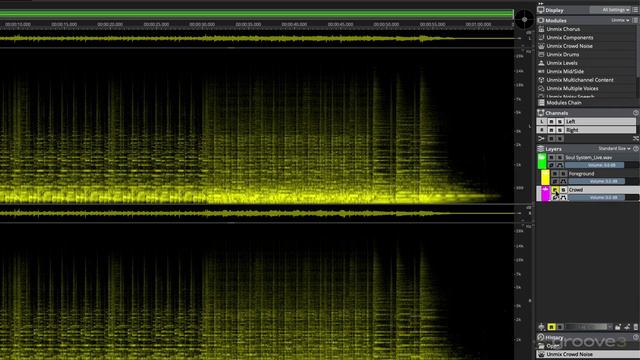Select Unmix Crowd Noise entry in History
This screenshot has height=360, width=640.
tap(588, 354)
